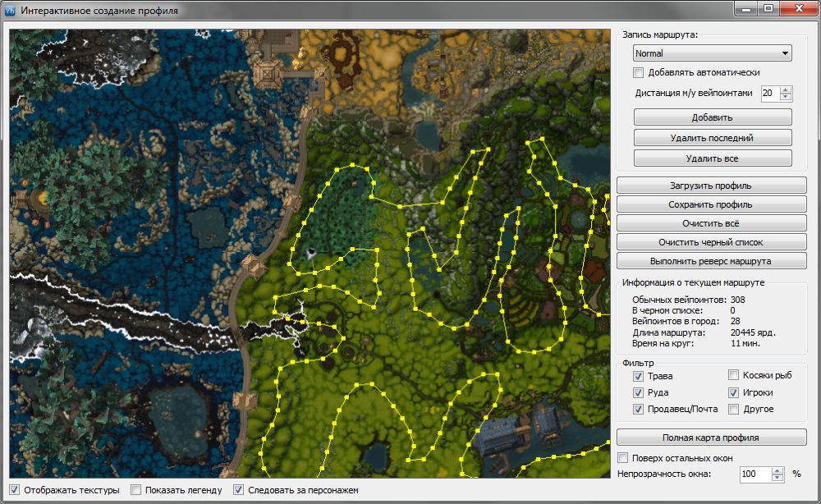
Task: Click 'Выполнить реверс маршрута' button
Action: click(x=711, y=261)
